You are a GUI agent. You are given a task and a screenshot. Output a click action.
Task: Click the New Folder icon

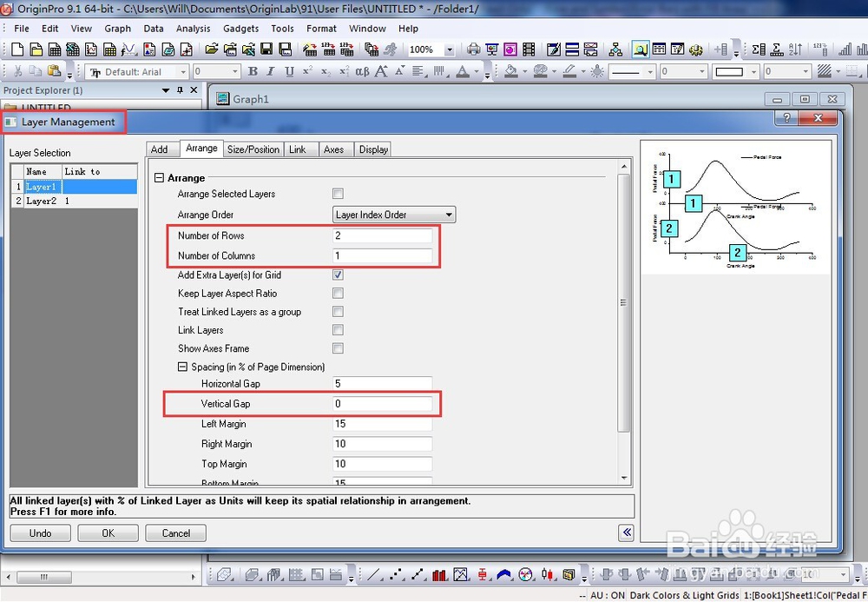tap(36, 50)
